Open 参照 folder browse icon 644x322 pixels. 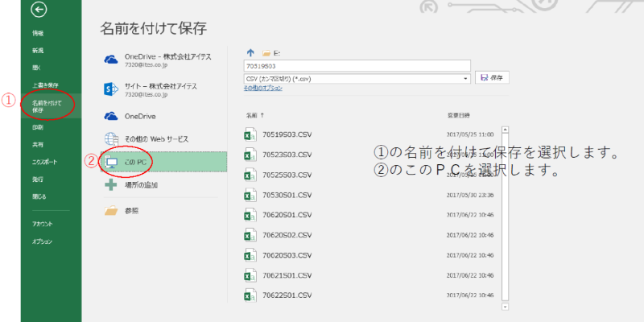(x=111, y=211)
